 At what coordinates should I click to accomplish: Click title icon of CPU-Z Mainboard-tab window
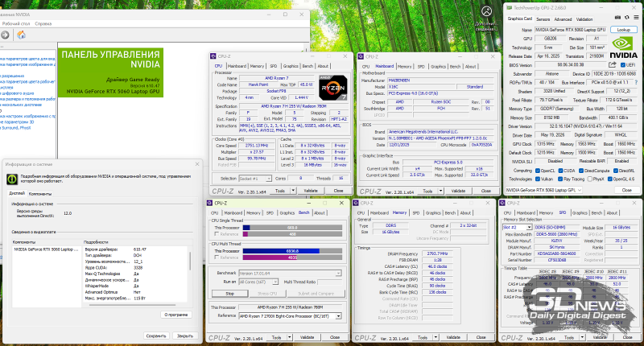click(361, 56)
